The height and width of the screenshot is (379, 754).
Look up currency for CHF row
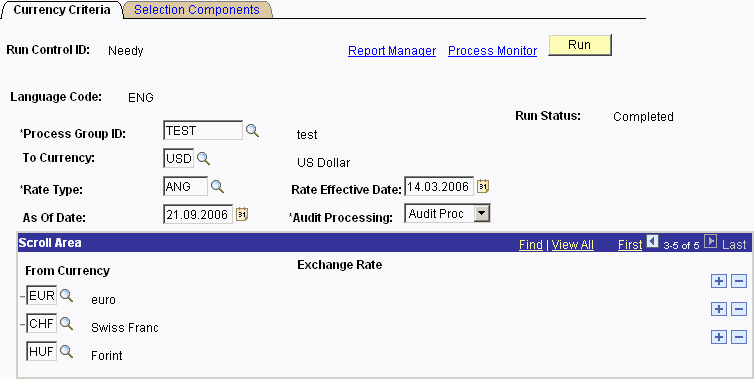(x=66, y=324)
